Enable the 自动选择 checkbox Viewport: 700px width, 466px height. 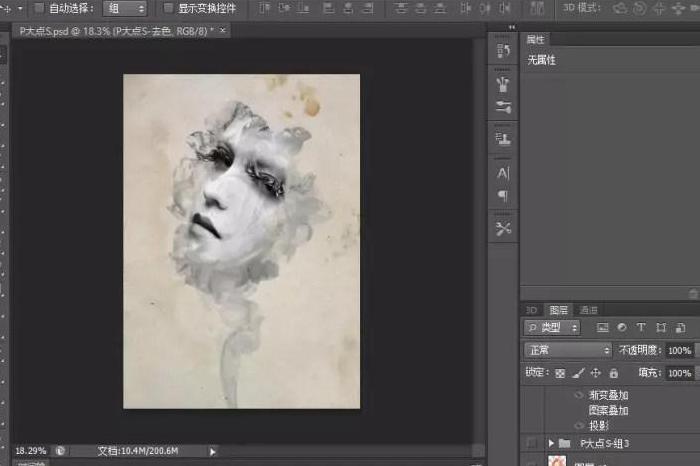tap(39, 8)
